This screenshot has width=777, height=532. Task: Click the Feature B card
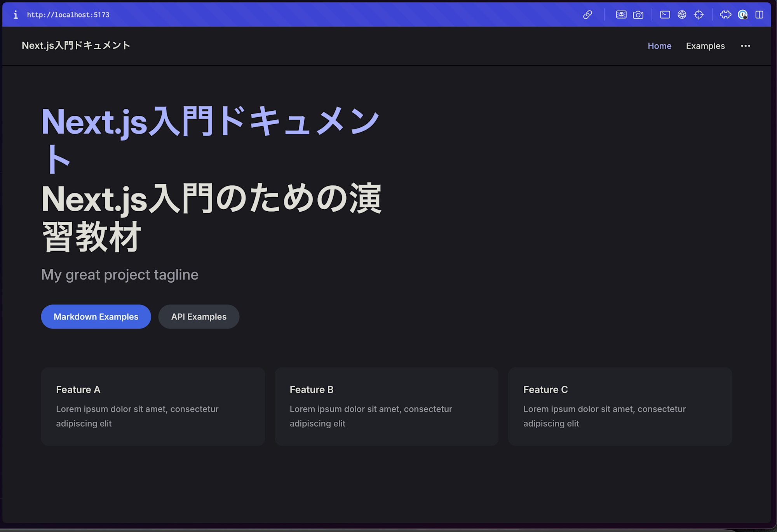[x=386, y=406]
